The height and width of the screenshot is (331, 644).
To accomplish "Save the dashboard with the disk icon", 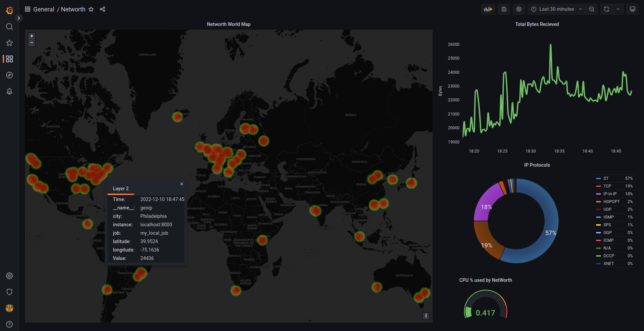I will [504, 9].
